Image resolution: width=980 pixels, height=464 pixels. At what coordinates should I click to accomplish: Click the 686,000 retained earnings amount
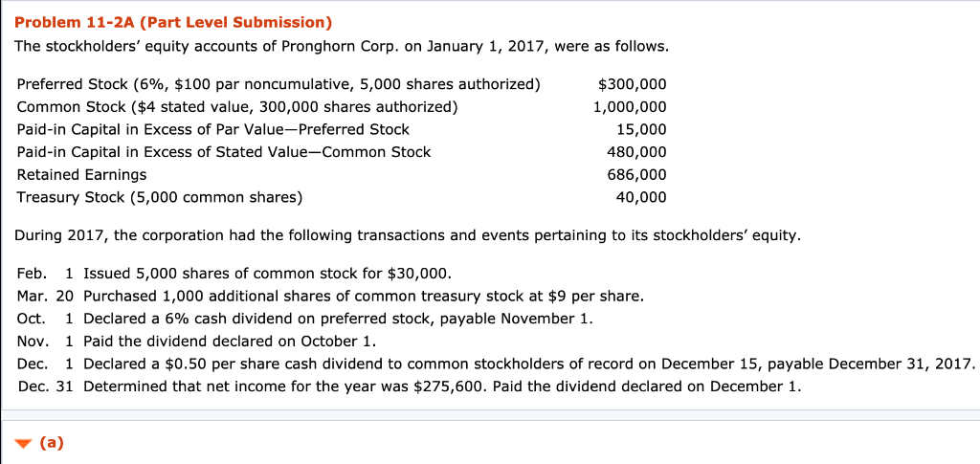636,174
